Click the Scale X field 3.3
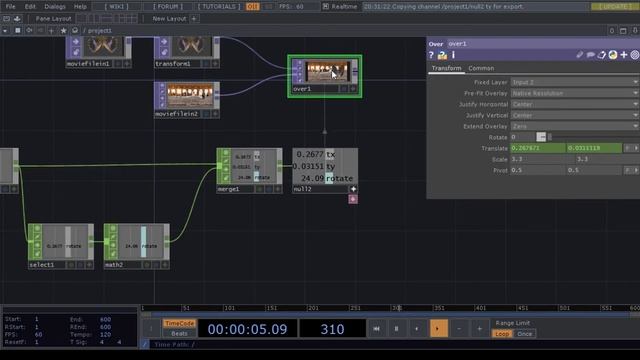Screen dimensions: 640x360 [542, 159]
